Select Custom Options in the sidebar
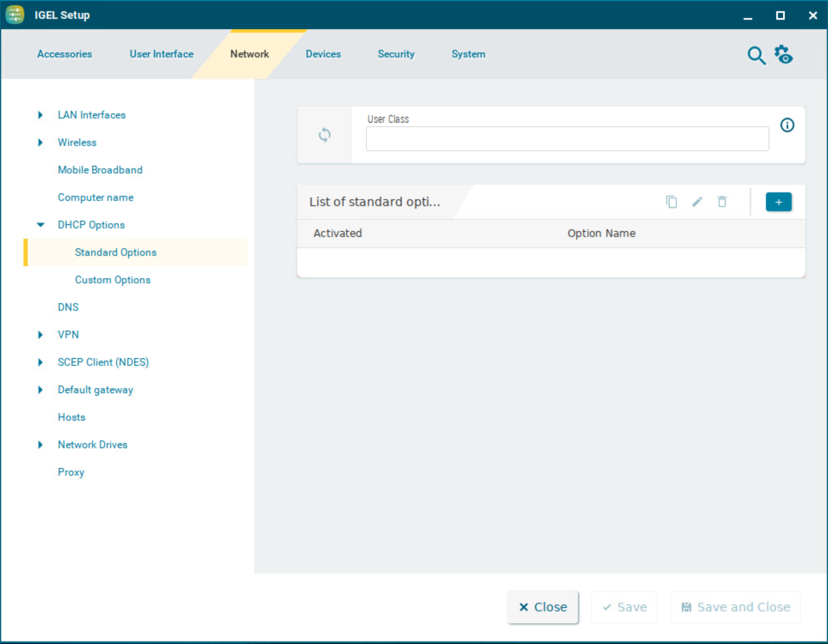The width and height of the screenshot is (828, 644). (x=112, y=279)
